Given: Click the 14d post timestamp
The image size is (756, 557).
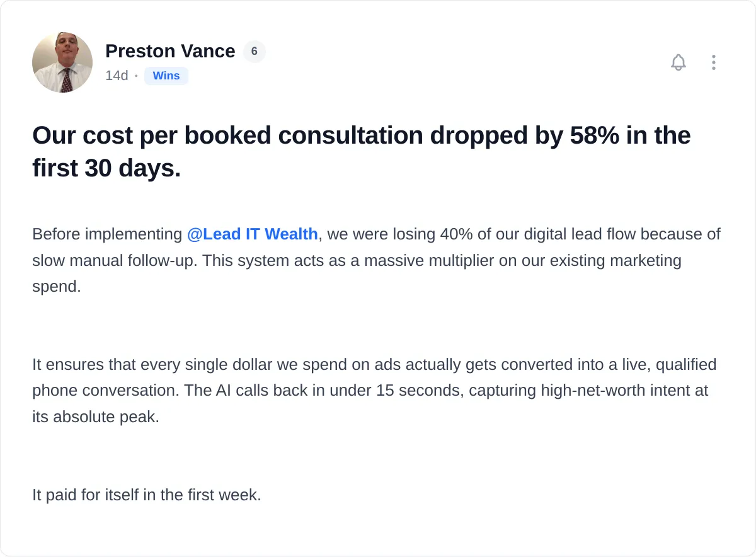Looking at the screenshot, I should tap(117, 76).
